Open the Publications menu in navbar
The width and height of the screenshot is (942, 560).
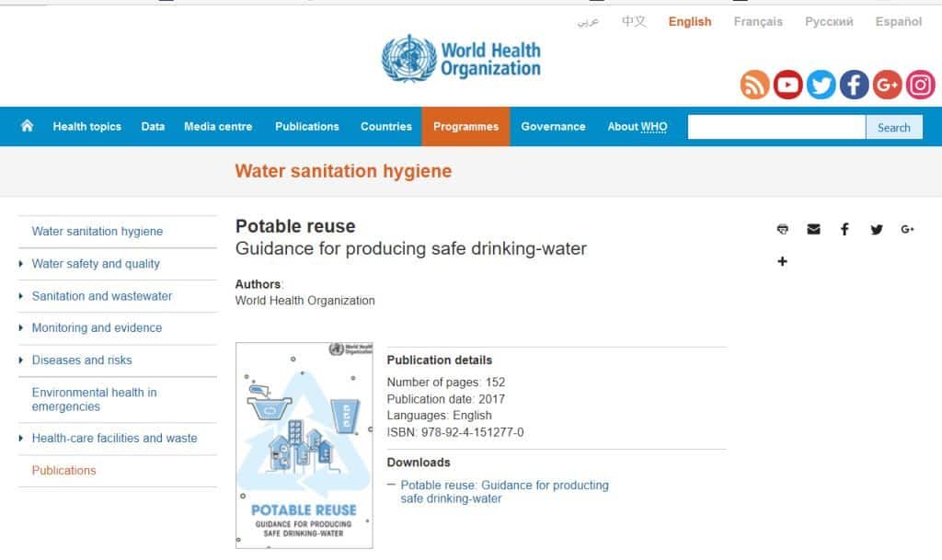(x=306, y=127)
